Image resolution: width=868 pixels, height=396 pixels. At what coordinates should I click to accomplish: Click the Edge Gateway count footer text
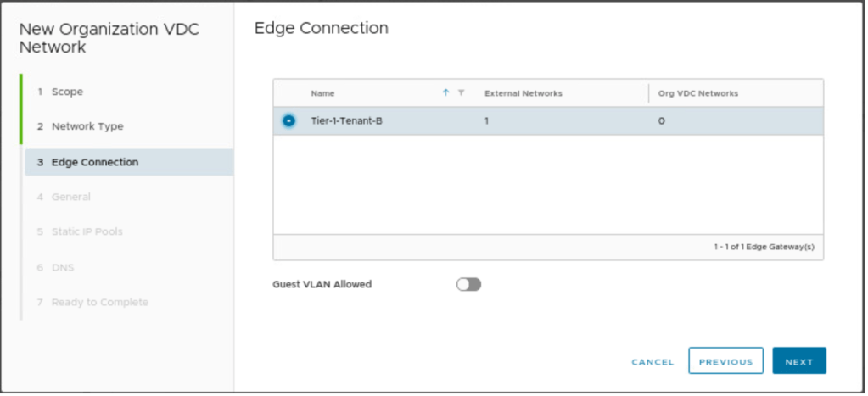point(764,247)
